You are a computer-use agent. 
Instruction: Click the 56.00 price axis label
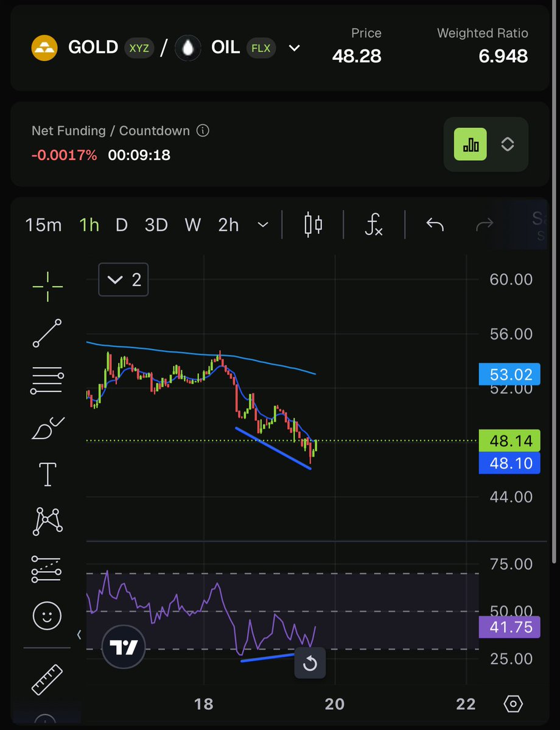click(511, 334)
